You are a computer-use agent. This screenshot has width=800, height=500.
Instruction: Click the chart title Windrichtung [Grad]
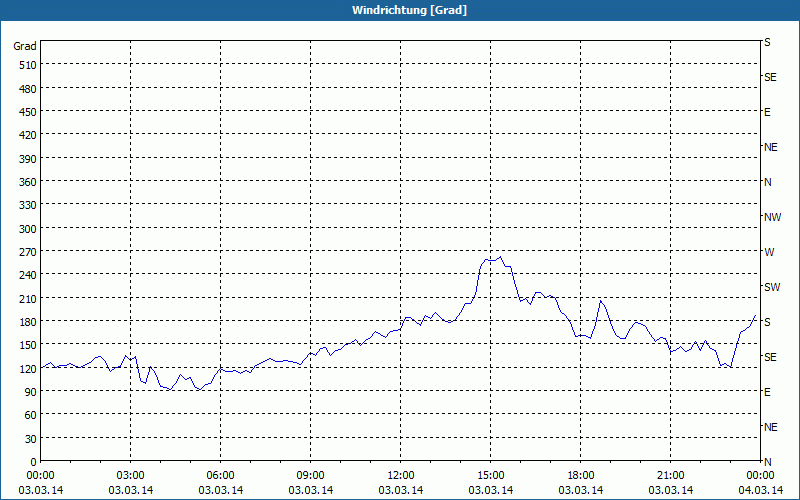coord(409,10)
